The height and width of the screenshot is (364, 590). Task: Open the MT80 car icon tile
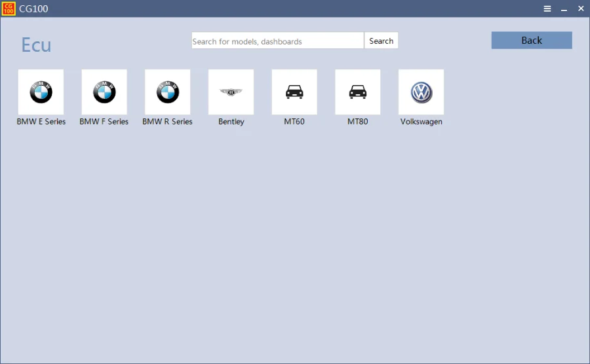(x=357, y=92)
